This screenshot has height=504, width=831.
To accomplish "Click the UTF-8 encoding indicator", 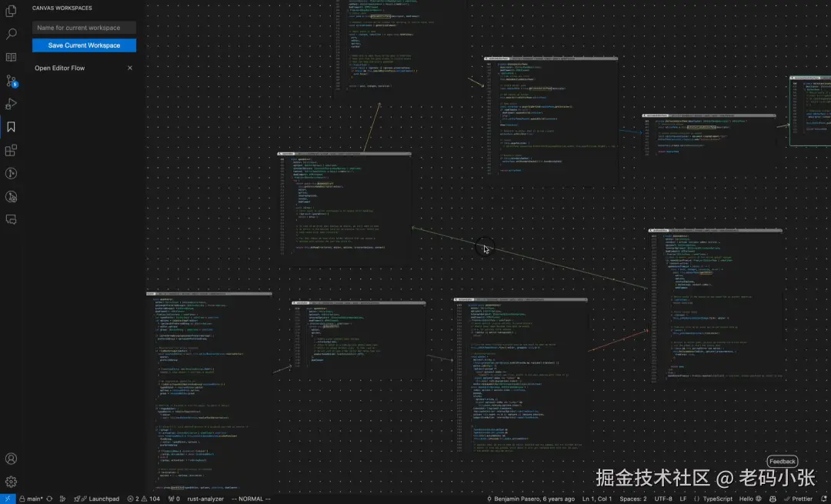I will point(663,499).
